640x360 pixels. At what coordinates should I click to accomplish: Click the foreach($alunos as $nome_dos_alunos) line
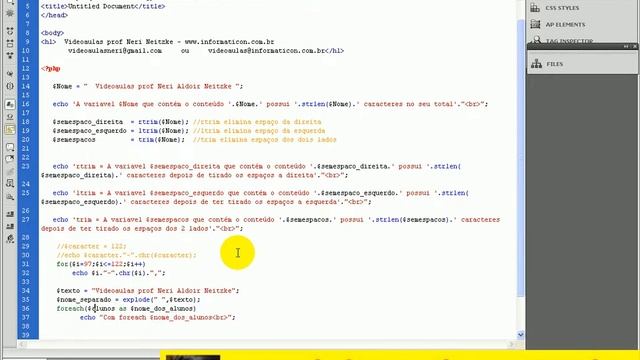pyautogui.click(x=127, y=309)
